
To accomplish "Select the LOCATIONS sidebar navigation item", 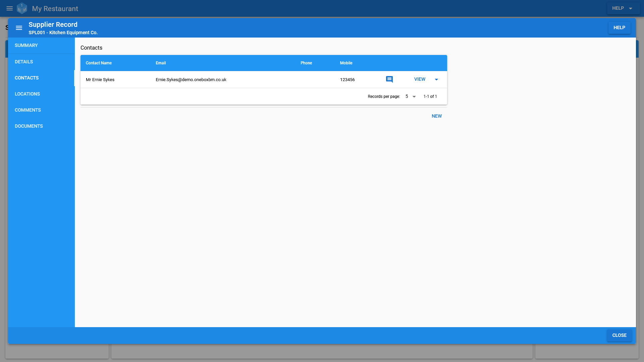I will (x=28, y=94).
